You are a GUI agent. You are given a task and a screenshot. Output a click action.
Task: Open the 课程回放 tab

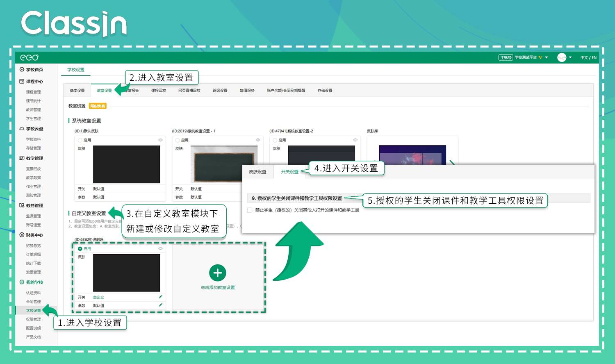pos(159,91)
